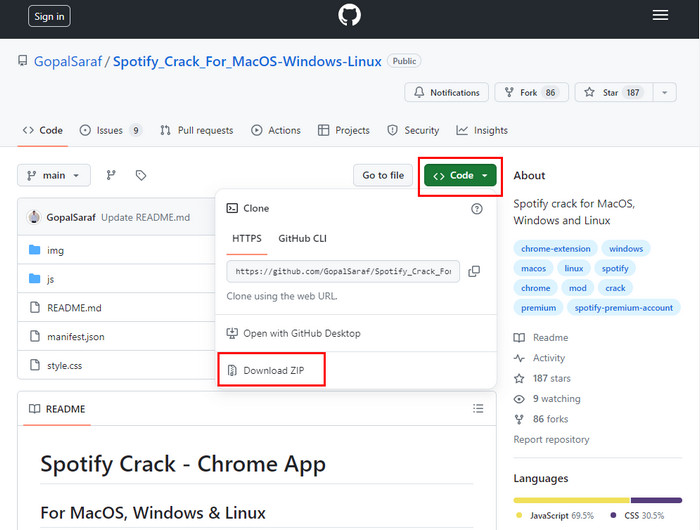Click the fork icon beside 86 forks
This screenshot has width=700, height=530.
pyautogui.click(x=519, y=419)
